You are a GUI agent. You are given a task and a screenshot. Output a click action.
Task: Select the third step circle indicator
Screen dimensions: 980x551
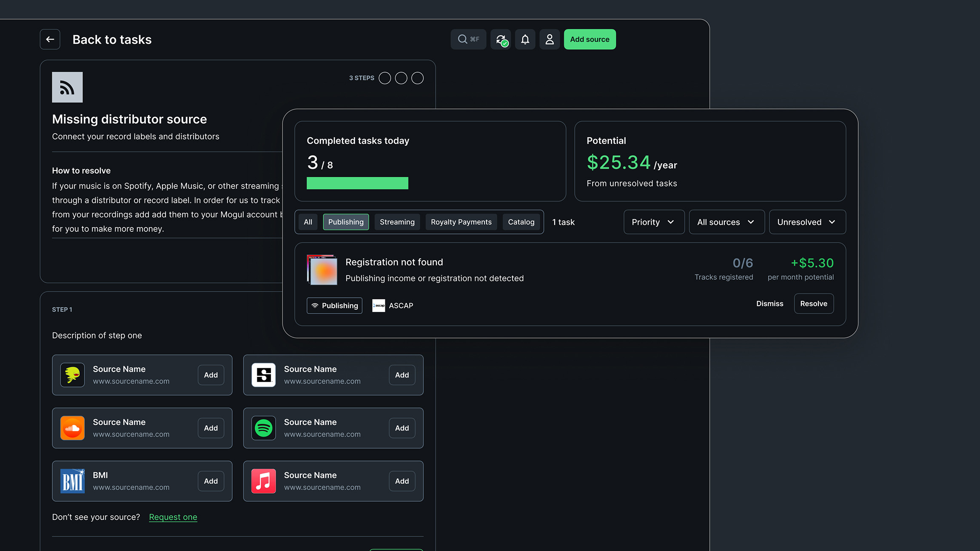click(x=417, y=78)
